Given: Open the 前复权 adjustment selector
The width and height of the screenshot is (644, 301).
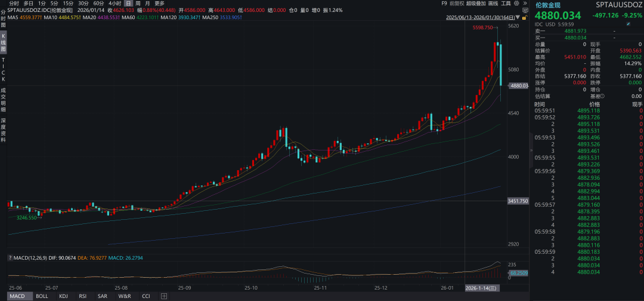Looking at the screenshot, I should pyautogui.click(x=457, y=4).
